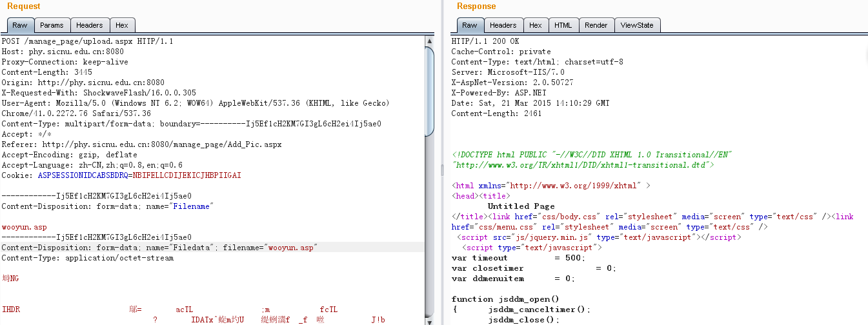Click the highlighted filename="wooyun.asp" line

click(212, 248)
